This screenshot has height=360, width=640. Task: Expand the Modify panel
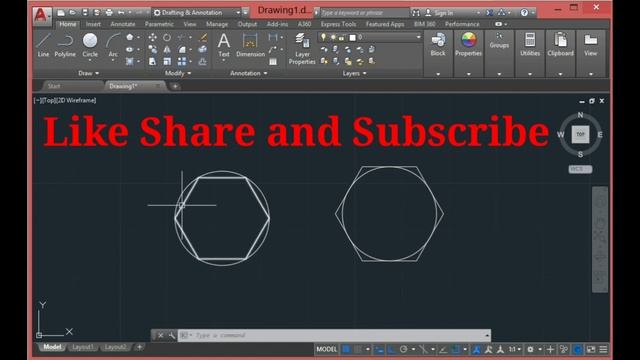(x=178, y=73)
